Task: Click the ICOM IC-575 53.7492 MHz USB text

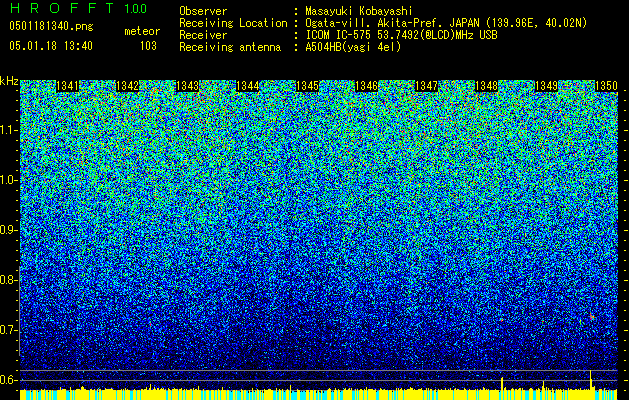Action: (401, 35)
